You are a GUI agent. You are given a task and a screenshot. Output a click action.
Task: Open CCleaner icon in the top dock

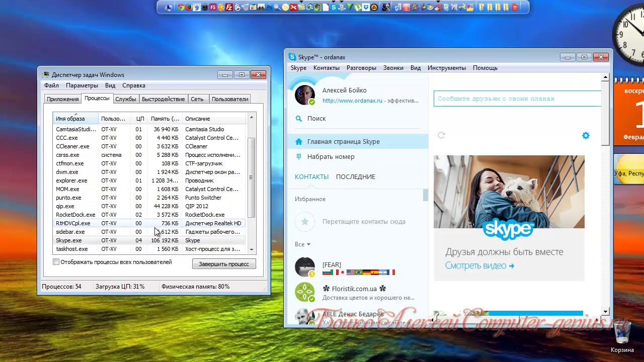438,7
